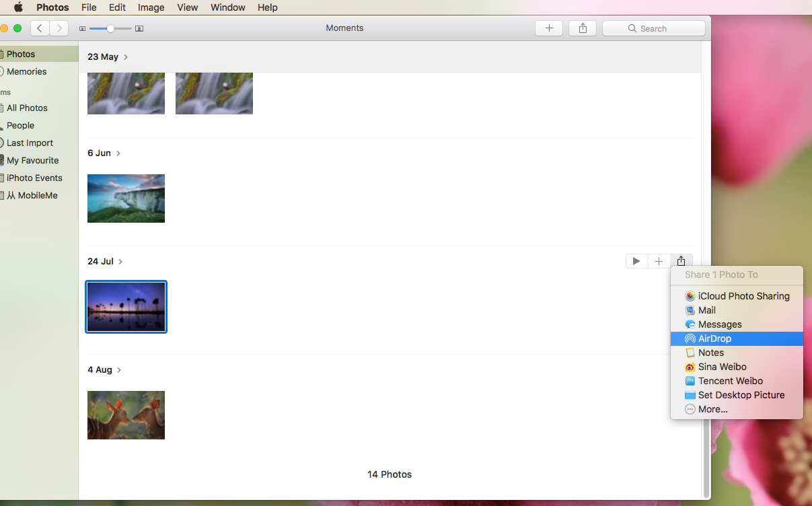Expand the 4 Aug moment chevron
Image resolution: width=812 pixels, height=506 pixels.
[120, 370]
